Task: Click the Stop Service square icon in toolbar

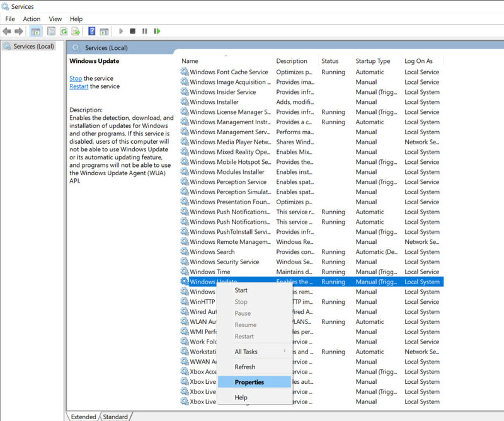Action: [132, 32]
